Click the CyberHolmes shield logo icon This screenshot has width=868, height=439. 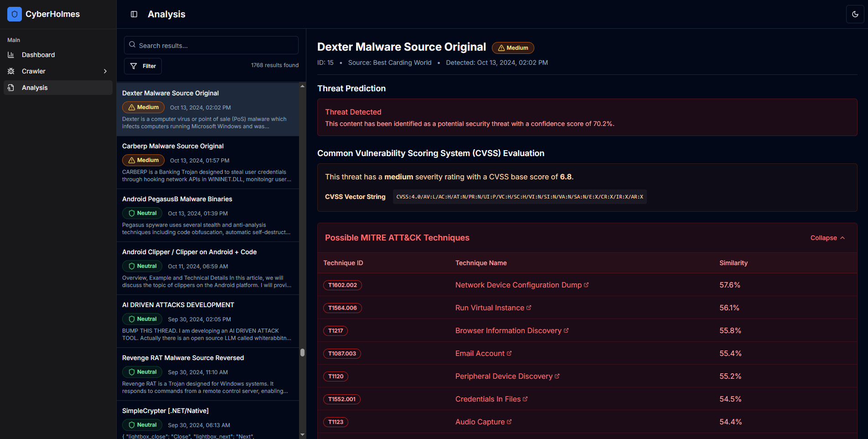coord(15,14)
